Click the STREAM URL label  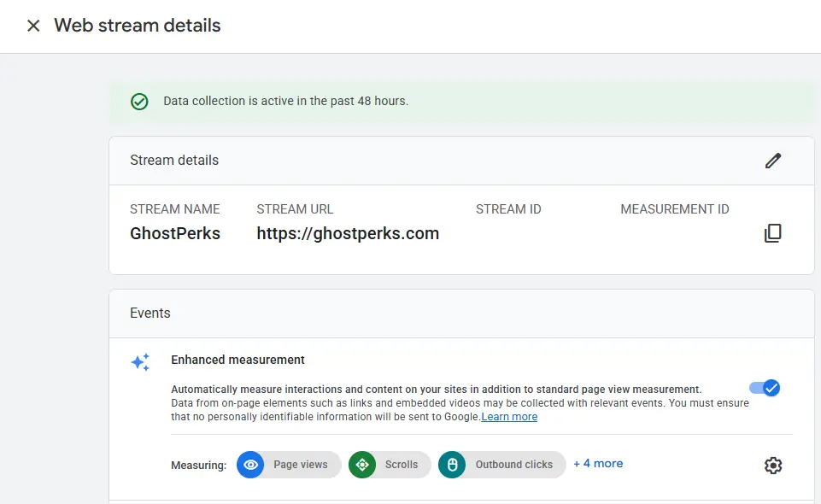[x=295, y=209]
